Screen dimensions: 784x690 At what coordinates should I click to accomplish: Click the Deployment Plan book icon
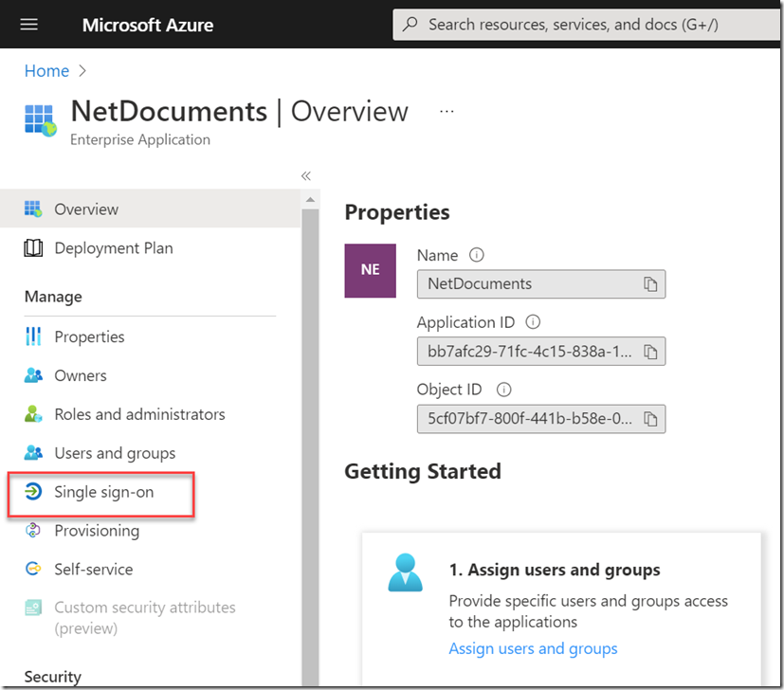coord(33,247)
